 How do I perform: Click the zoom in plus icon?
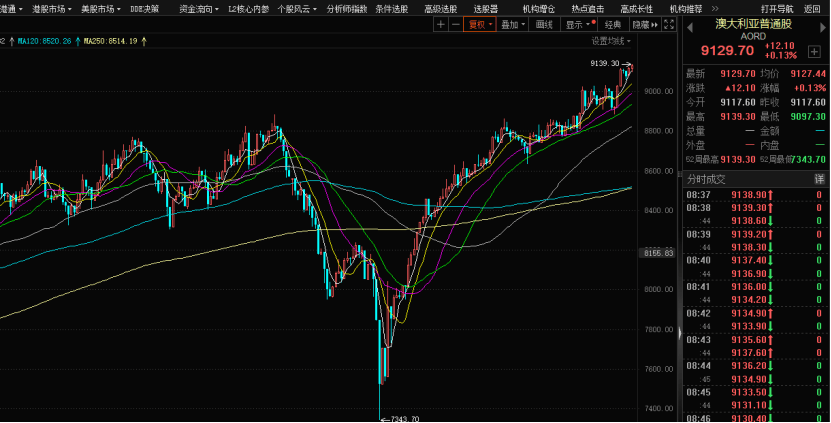[x=441, y=24]
